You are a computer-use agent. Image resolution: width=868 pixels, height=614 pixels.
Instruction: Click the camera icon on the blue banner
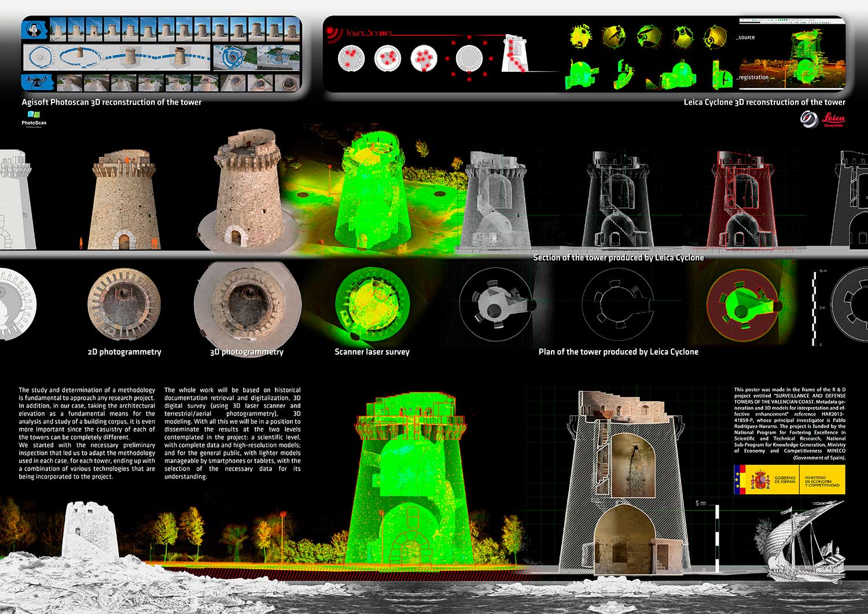(x=35, y=30)
